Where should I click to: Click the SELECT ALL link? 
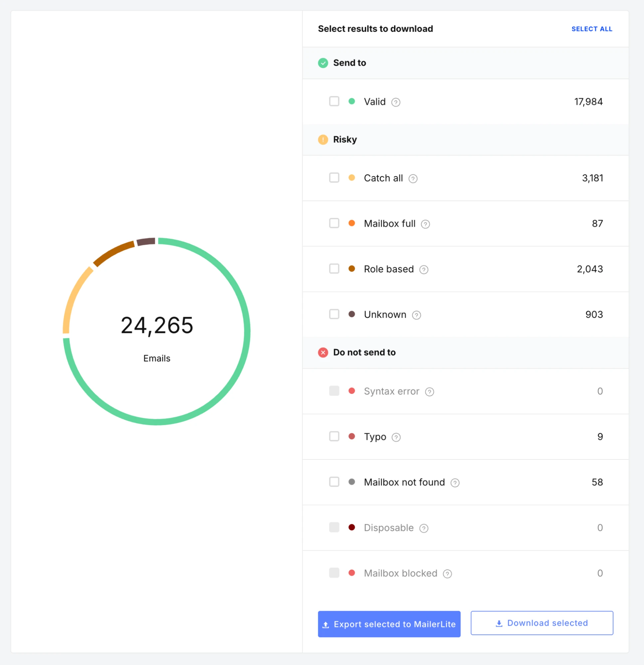tap(592, 29)
